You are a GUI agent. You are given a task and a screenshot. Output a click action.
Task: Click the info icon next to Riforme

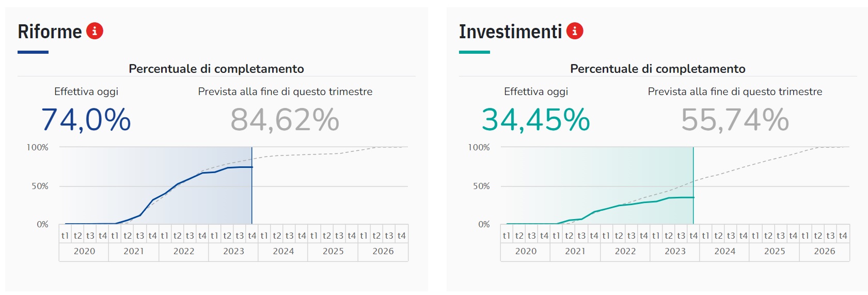[x=94, y=31]
